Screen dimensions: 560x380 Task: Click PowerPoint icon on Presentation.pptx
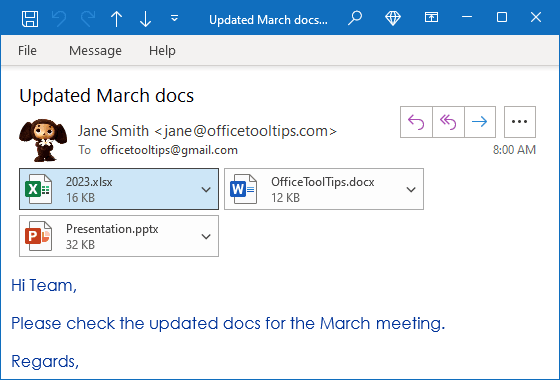(38, 236)
